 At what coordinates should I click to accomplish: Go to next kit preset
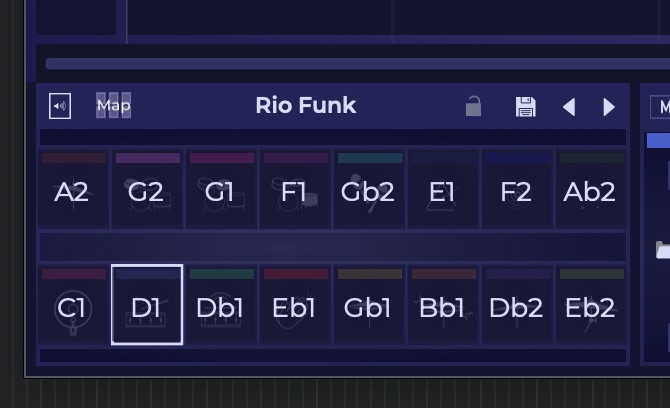pos(609,107)
